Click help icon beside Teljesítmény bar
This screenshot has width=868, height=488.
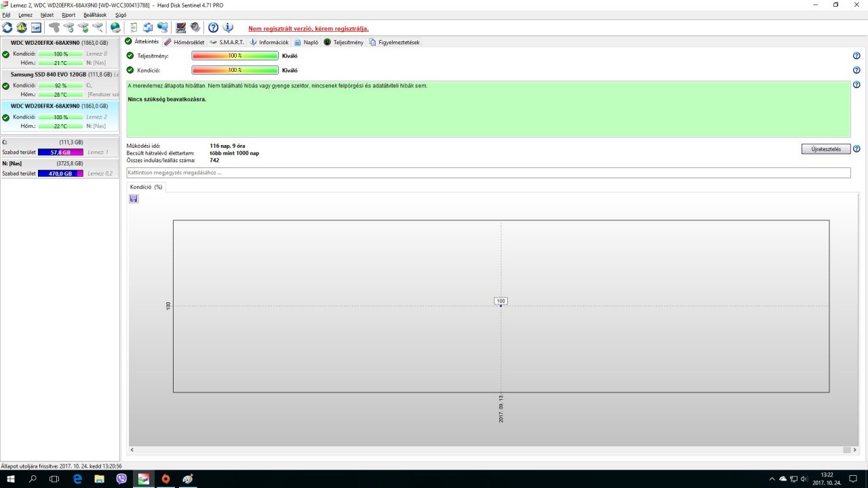(x=856, y=56)
